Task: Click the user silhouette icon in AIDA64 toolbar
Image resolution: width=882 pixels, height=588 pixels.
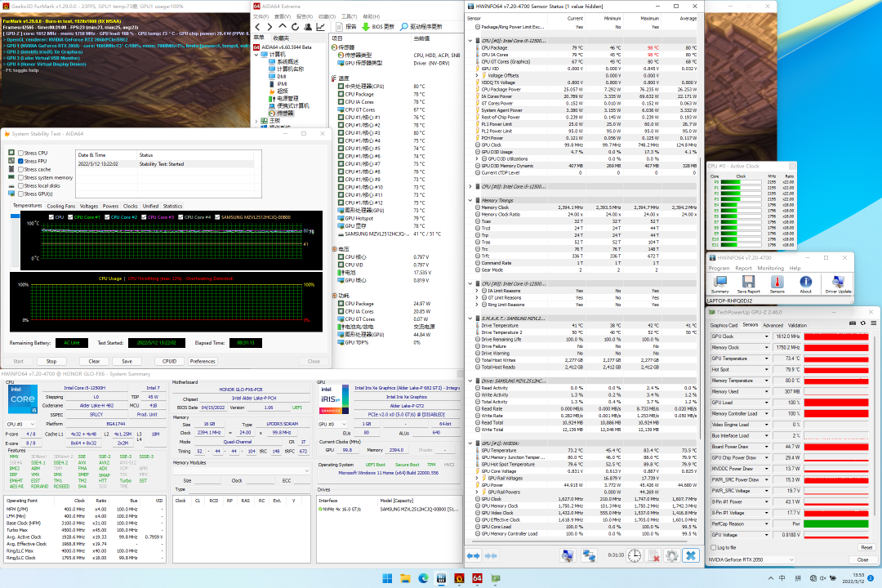Action: pos(308,26)
